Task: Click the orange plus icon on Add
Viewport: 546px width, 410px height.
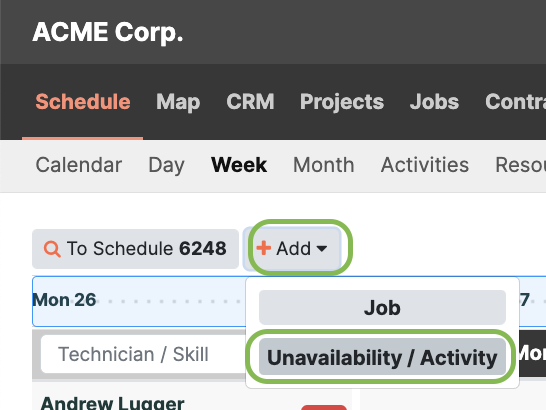Action: (264, 248)
